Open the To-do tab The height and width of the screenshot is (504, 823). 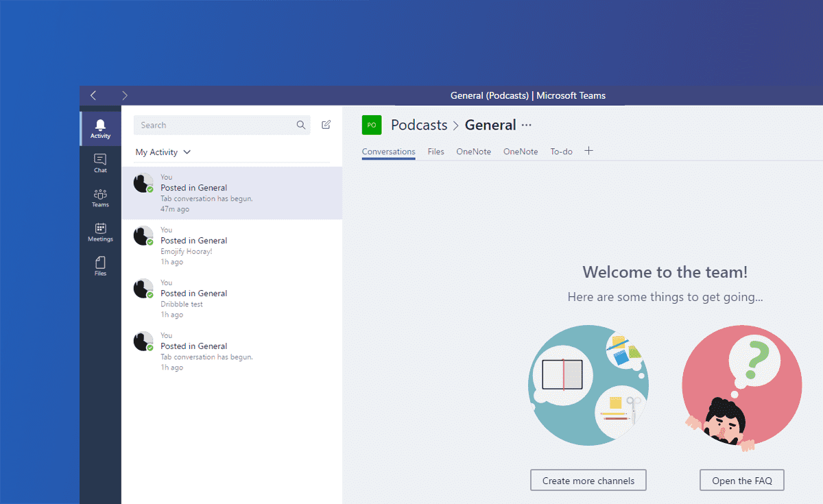[x=561, y=152]
